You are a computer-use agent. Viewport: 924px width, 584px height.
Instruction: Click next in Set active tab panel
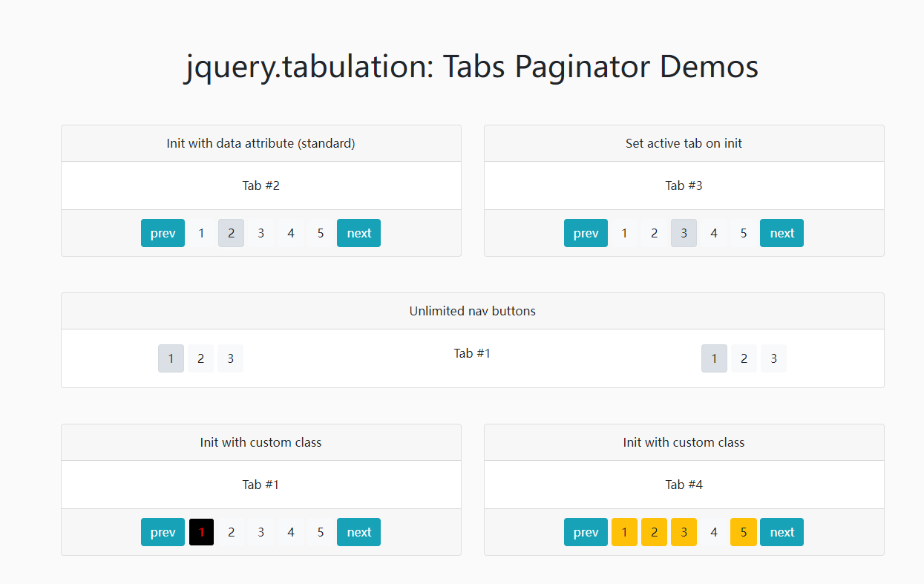coord(782,233)
